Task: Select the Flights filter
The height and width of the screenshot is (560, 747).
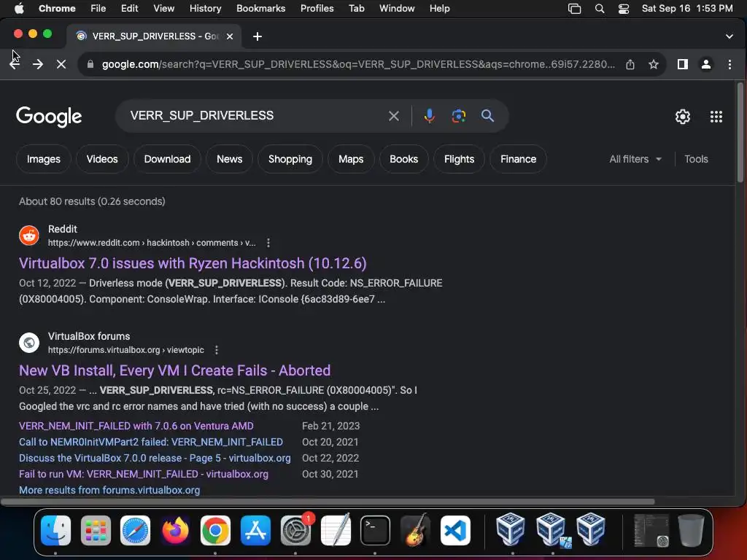Action: click(459, 159)
